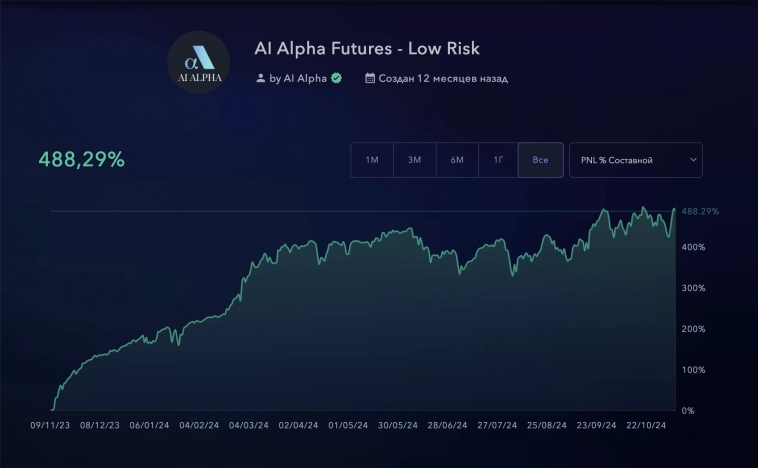The height and width of the screenshot is (468, 758).
Task: Click the 22/10/24 date on the timeline
Action: [645, 425]
